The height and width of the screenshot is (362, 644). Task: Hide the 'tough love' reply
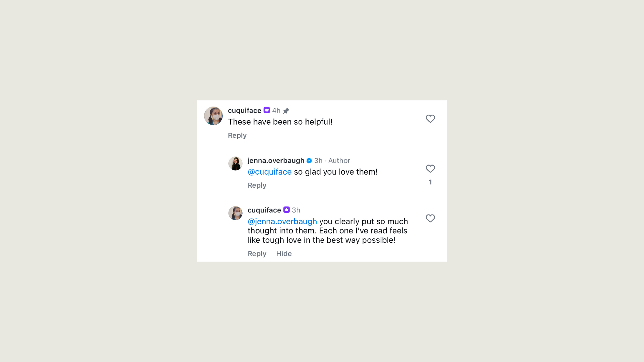284,254
